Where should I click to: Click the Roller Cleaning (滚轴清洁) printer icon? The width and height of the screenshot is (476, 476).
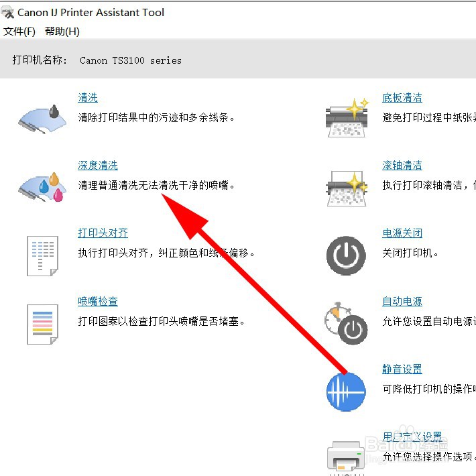(x=347, y=188)
